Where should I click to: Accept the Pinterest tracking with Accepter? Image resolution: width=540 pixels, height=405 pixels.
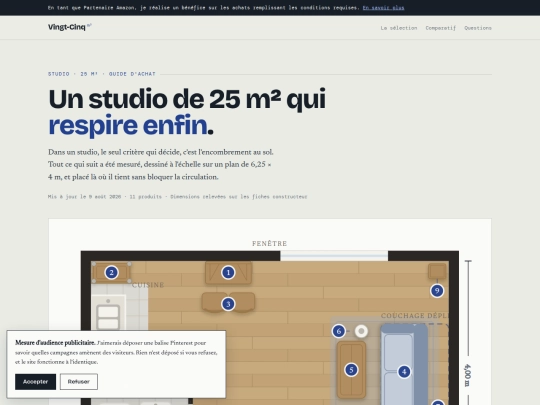coord(35,382)
